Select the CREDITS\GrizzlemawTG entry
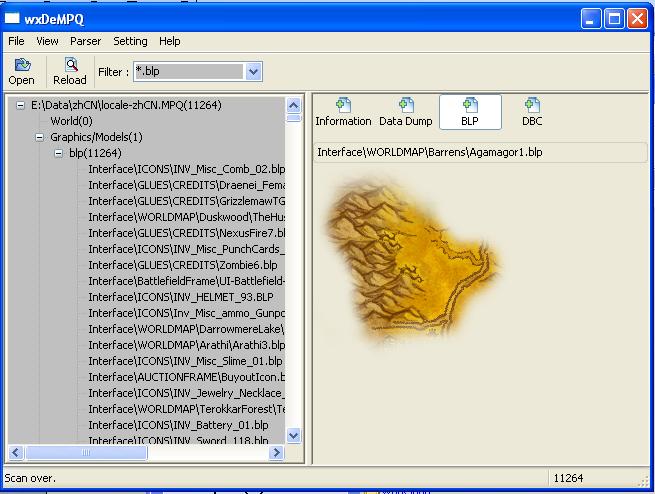This screenshot has width=655, height=494. pos(186,201)
